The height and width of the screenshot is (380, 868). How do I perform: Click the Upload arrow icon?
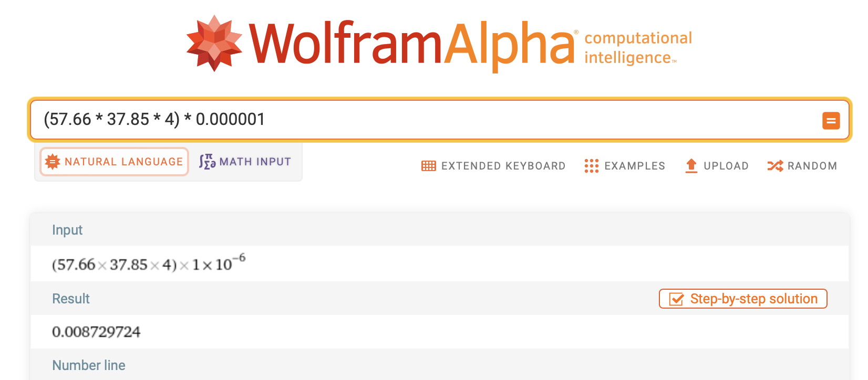[x=691, y=166]
